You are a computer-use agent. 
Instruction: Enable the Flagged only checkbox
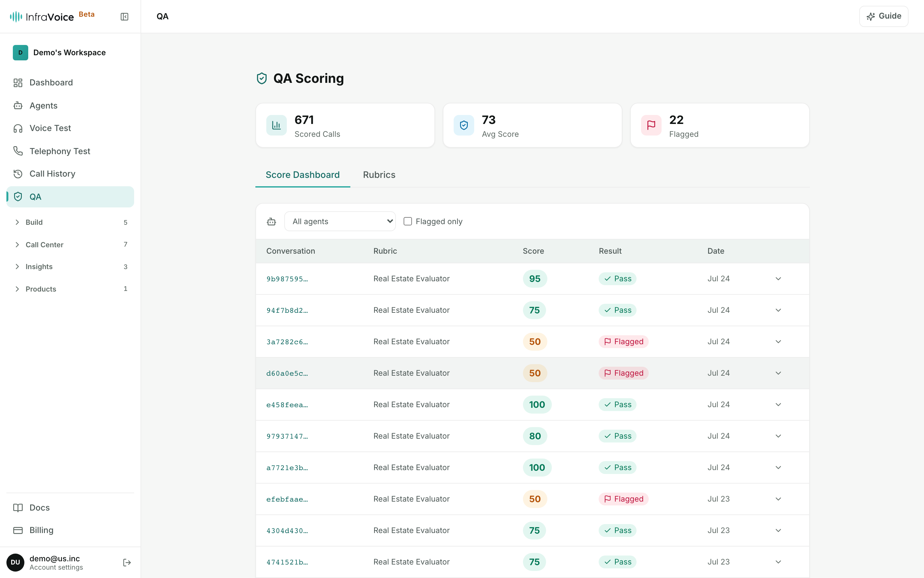408,221
